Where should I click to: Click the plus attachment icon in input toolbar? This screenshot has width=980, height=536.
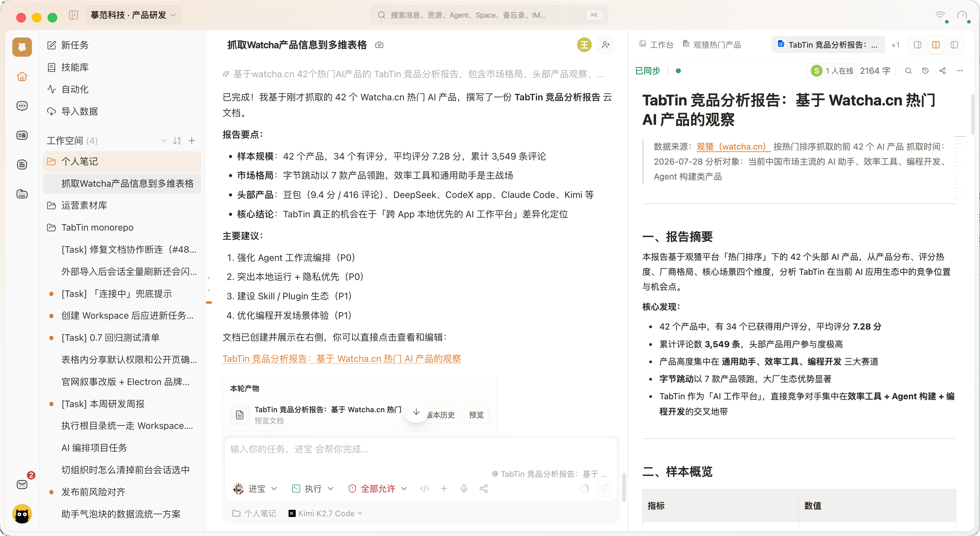[444, 489]
